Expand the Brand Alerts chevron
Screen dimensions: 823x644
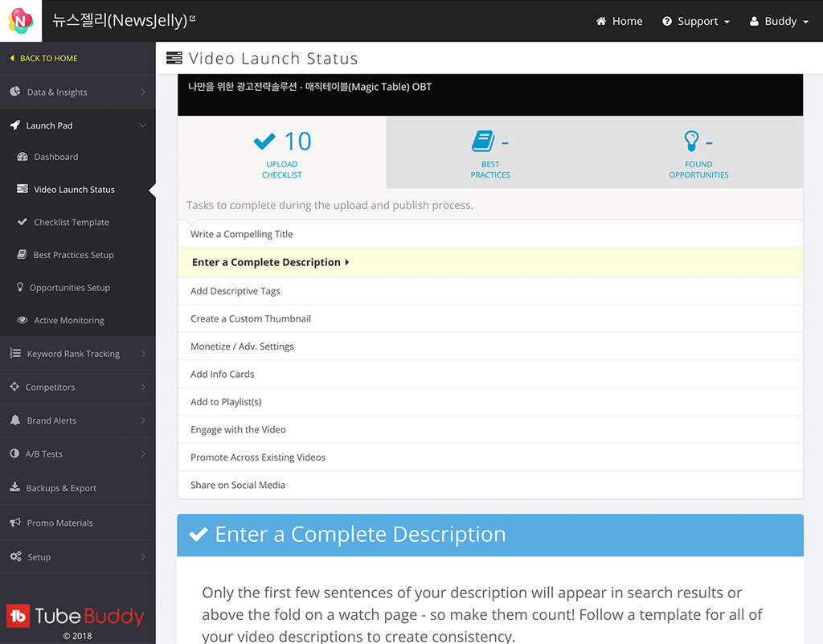coord(143,420)
